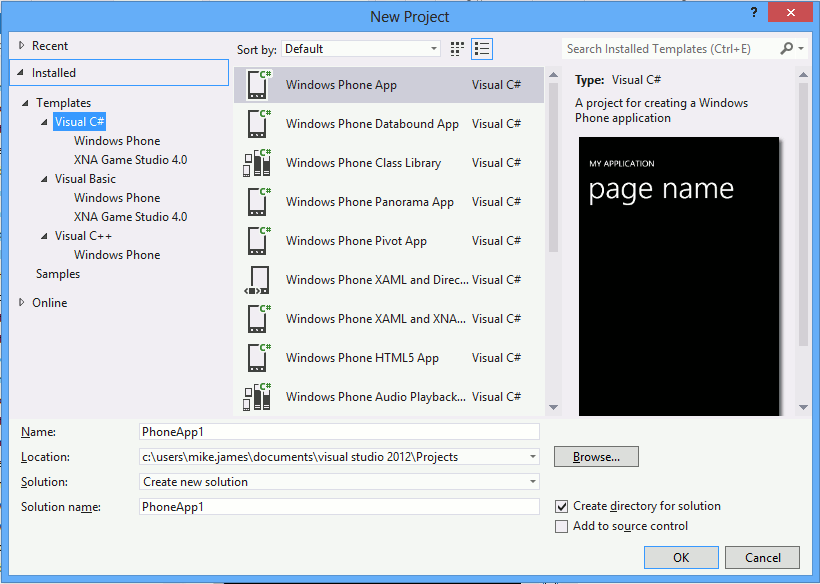
Task: Click the template list scrollbar thumb
Action: tap(554, 168)
